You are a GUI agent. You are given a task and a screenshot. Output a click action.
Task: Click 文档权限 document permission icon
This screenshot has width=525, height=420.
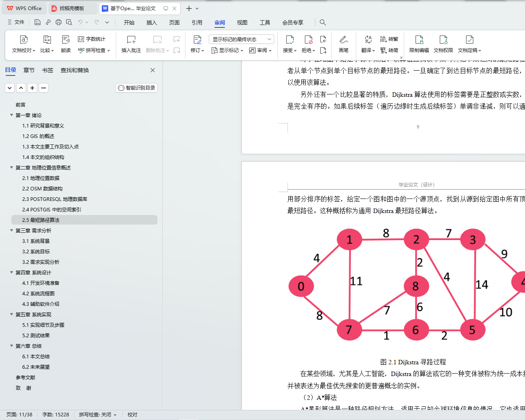pos(443,40)
